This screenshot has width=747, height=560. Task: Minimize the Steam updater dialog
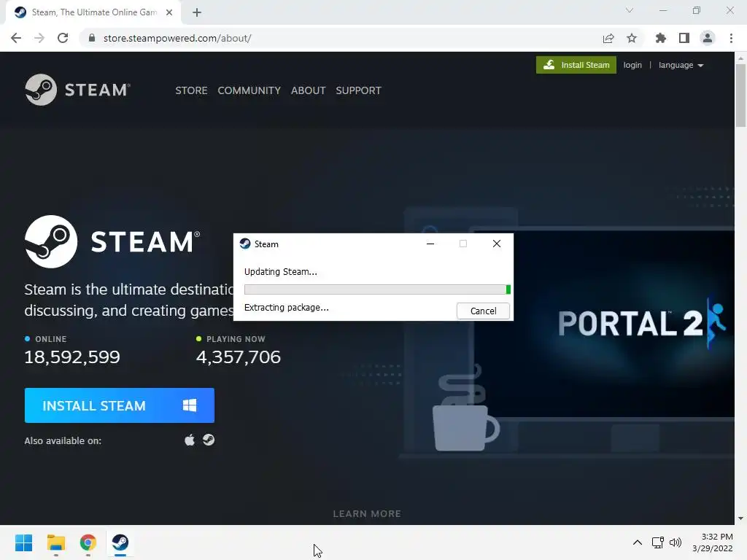[x=430, y=244]
